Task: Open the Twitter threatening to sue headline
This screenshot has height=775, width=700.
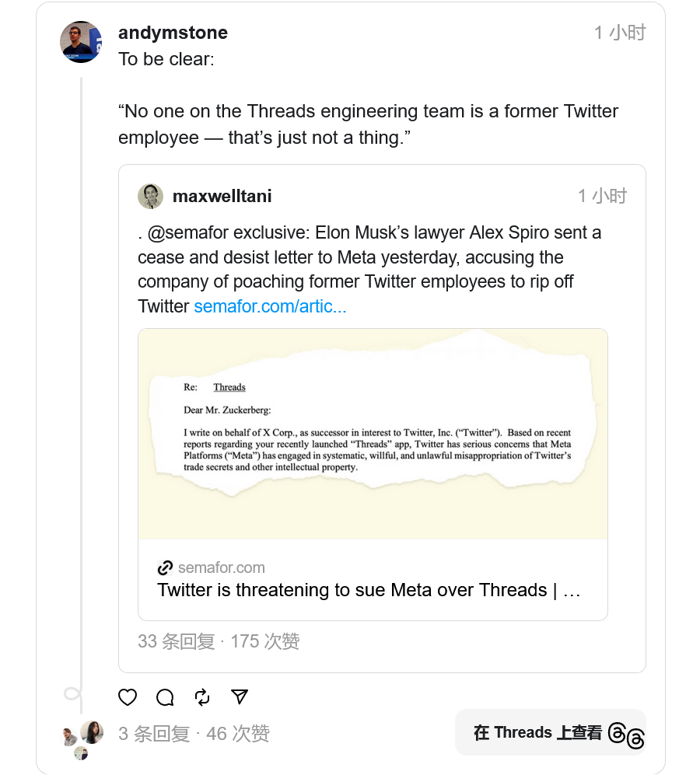Action: coord(369,590)
